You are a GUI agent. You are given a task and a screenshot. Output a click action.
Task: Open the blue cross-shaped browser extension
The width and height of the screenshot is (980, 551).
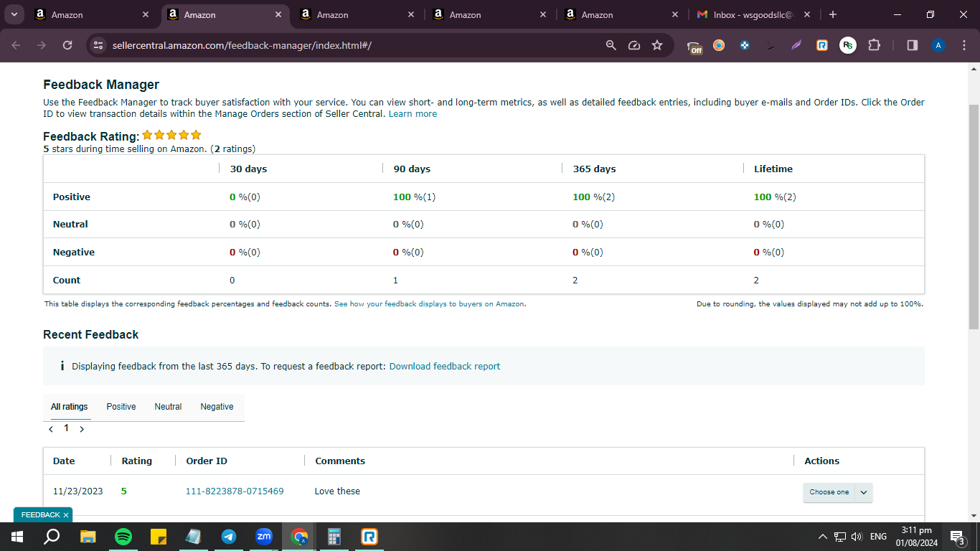(x=745, y=45)
